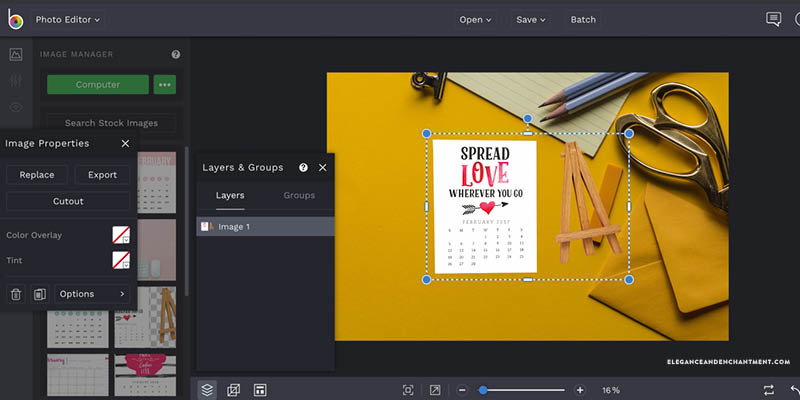Click the Cutout button
The image size is (800, 400).
click(x=68, y=201)
